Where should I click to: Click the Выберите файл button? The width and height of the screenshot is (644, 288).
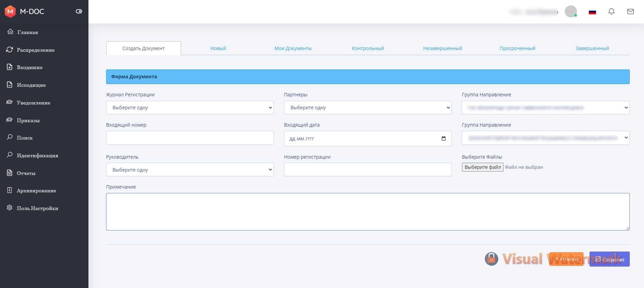click(482, 167)
